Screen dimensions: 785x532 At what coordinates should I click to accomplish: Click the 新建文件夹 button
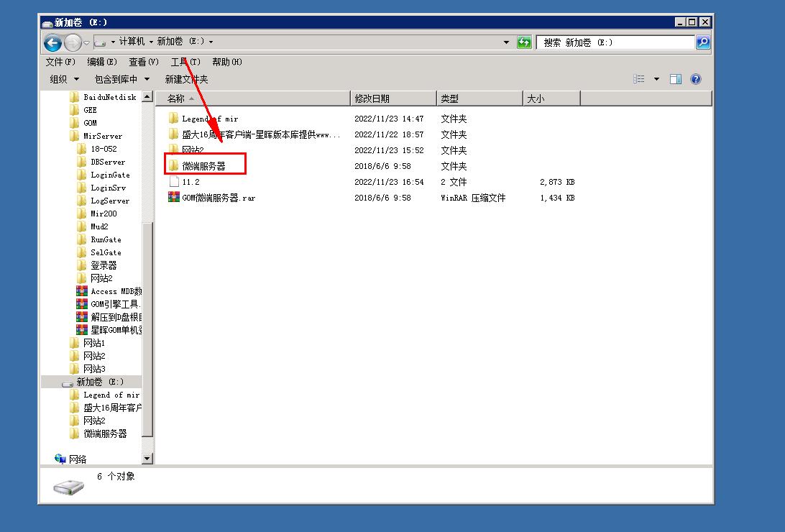(186, 79)
